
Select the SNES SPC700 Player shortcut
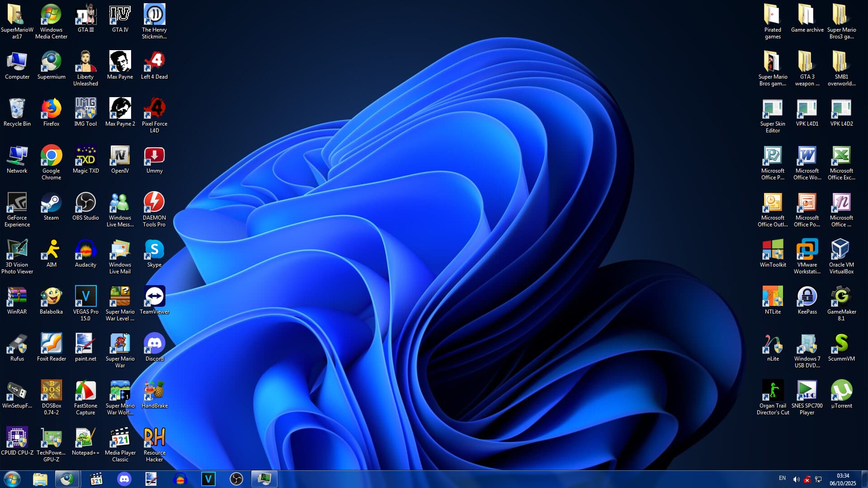click(x=807, y=398)
